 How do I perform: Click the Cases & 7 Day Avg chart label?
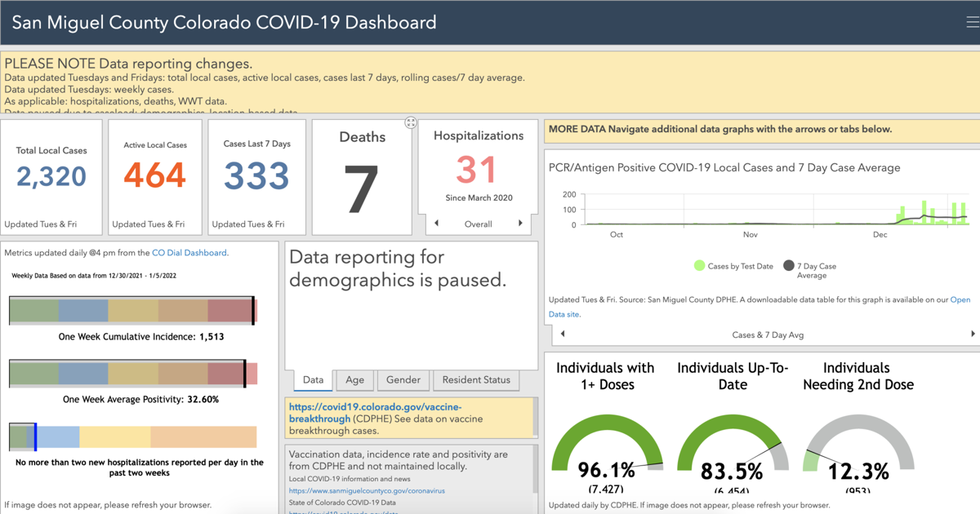(x=767, y=335)
